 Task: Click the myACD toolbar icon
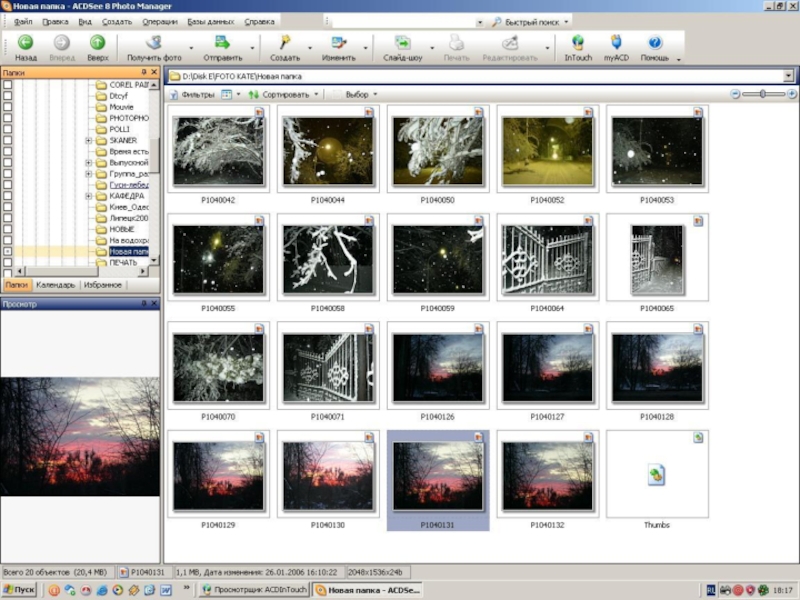click(x=616, y=43)
